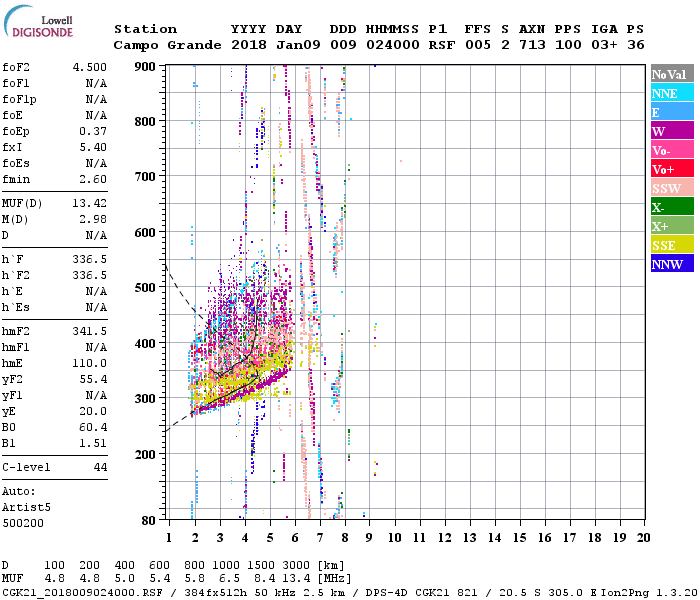The image size is (700, 600).
Task: Click the foF2 value 4.500
Action: click(x=90, y=67)
